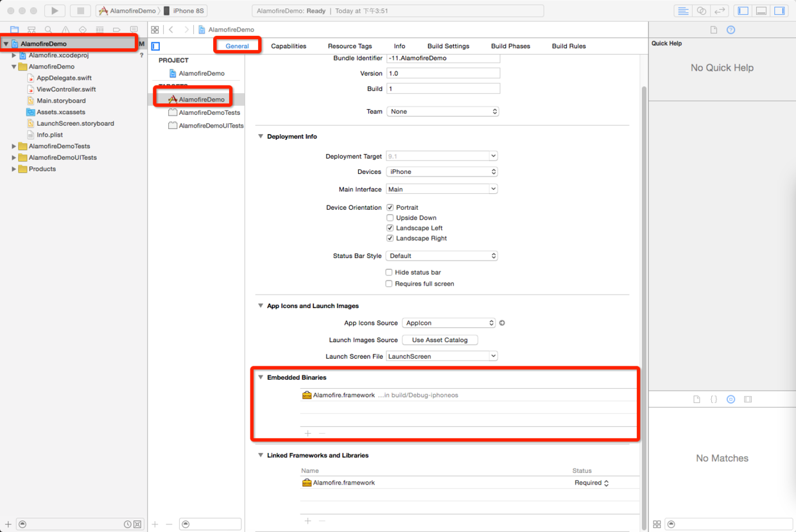
Task: Collapse the Deployment Info section
Action: [x=261, y=137]
